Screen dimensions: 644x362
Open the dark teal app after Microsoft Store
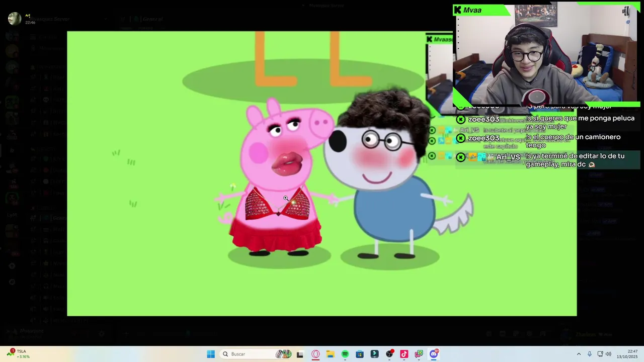(374, 354)
